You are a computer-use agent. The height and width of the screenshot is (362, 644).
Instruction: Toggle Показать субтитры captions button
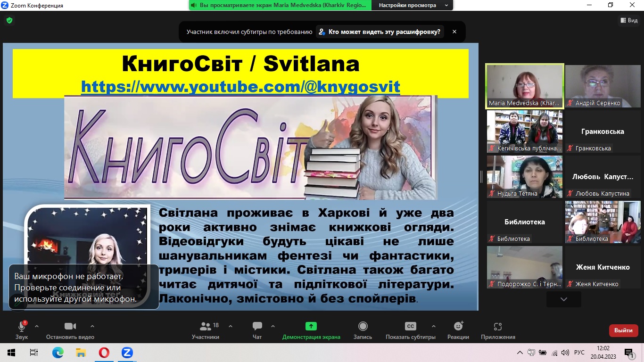point(410,327)
